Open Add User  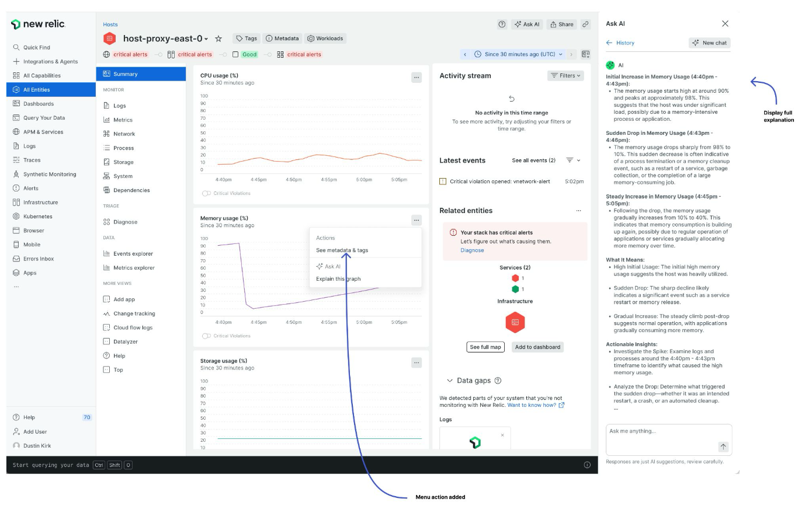(x=30, y=431)
